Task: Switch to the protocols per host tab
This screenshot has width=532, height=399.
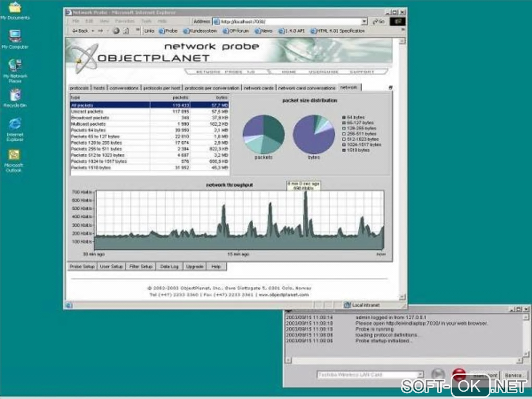Action: point(162,88)
